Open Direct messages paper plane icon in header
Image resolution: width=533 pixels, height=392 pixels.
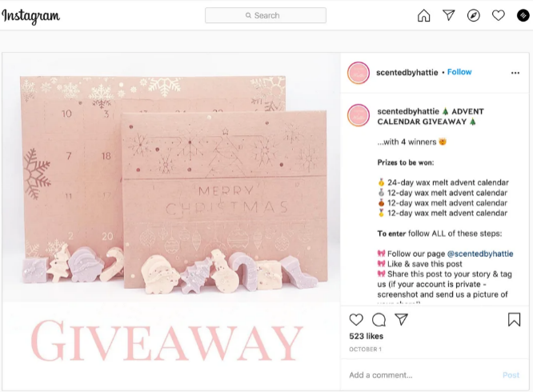[x=449, y=15]
